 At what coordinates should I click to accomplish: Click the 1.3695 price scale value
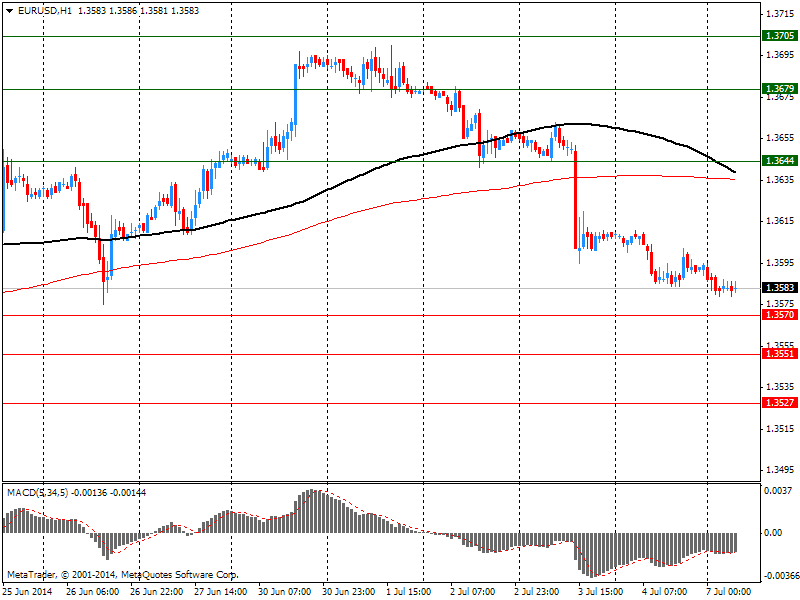pyautogui.click(x=781, y=55)
